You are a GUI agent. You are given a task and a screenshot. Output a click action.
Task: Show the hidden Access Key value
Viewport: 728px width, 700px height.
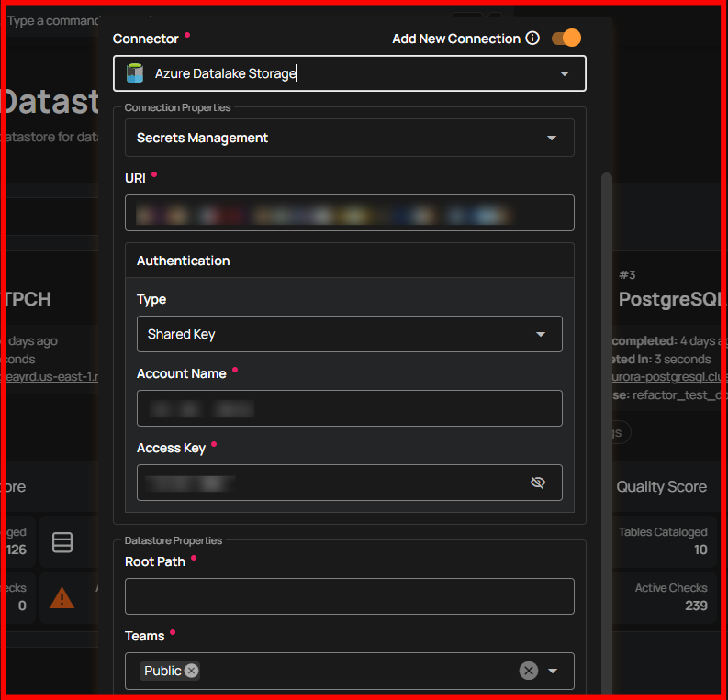538,483
